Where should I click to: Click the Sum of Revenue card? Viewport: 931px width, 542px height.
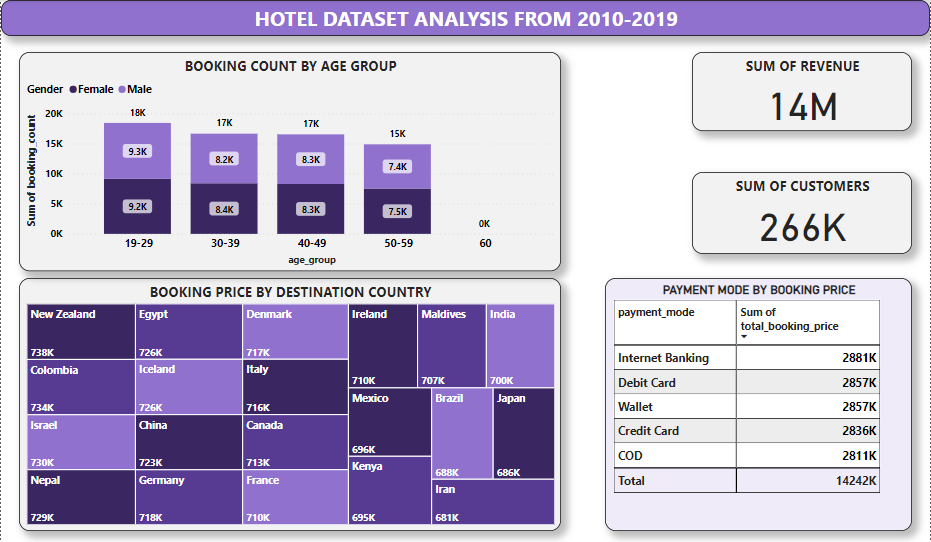point(802,93)
